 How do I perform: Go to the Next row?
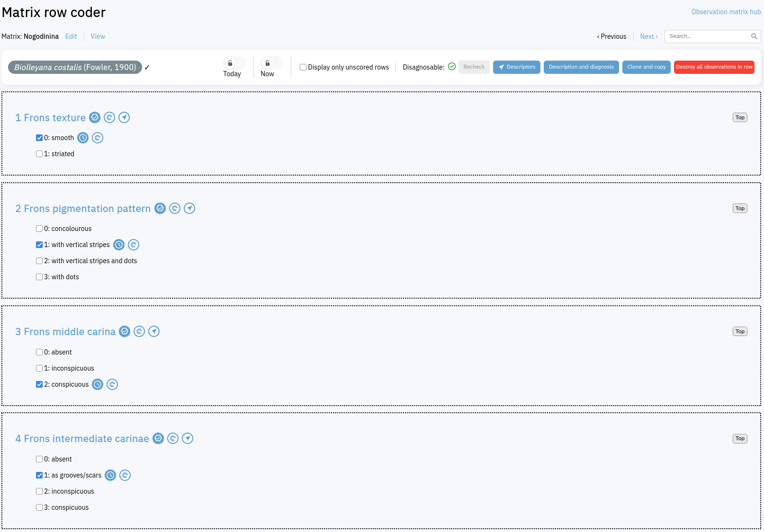coord(648,36)
